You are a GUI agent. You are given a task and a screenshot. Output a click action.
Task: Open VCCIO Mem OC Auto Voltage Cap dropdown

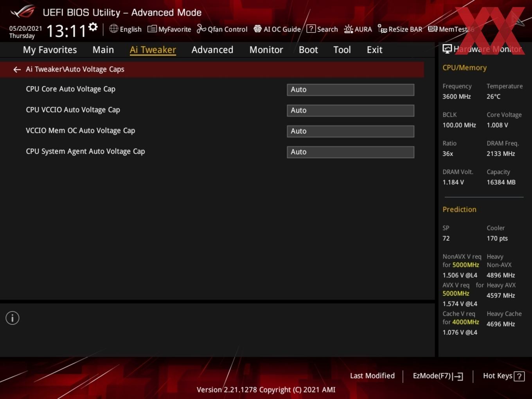(350, 131)
